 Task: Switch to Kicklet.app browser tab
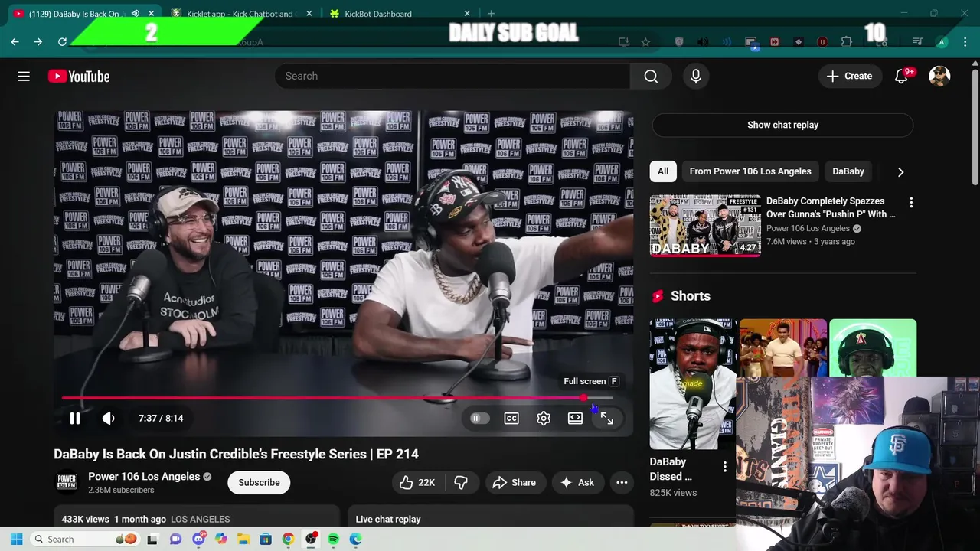coord(240,14)
